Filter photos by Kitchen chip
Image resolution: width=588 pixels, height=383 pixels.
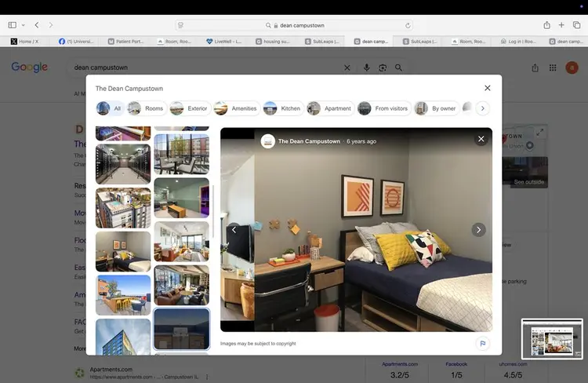pos(282,108)
